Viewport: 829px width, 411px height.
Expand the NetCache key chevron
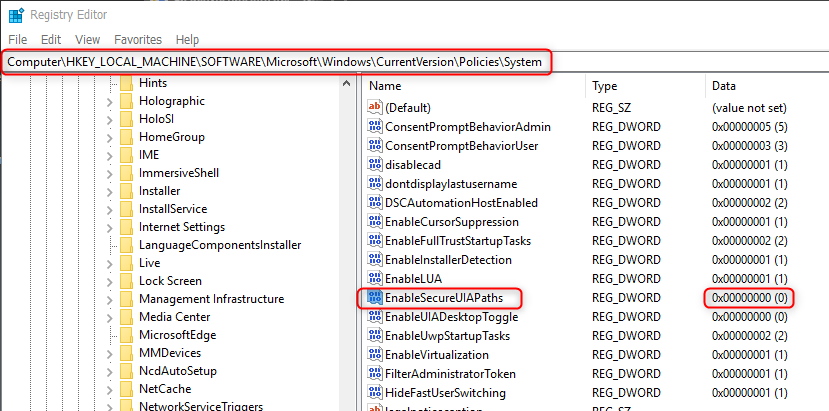(x=110, y=389)
